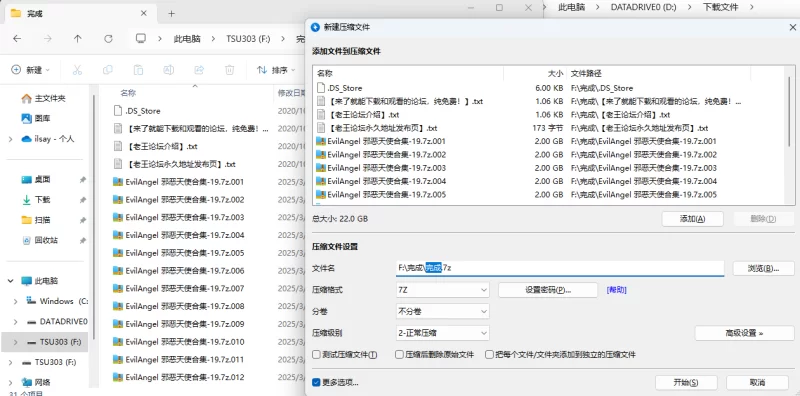Click TSU303 (F:) breadcrumb in the address bar
Viewport: 800px width, 396px height.
point(248,39)
